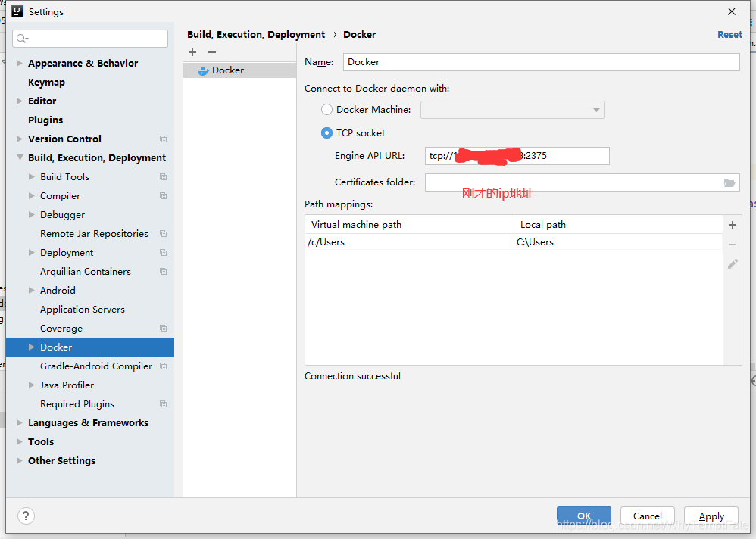
Task: Collapse Build, Execution, Deployment section
Action: (x=19, y=157)
